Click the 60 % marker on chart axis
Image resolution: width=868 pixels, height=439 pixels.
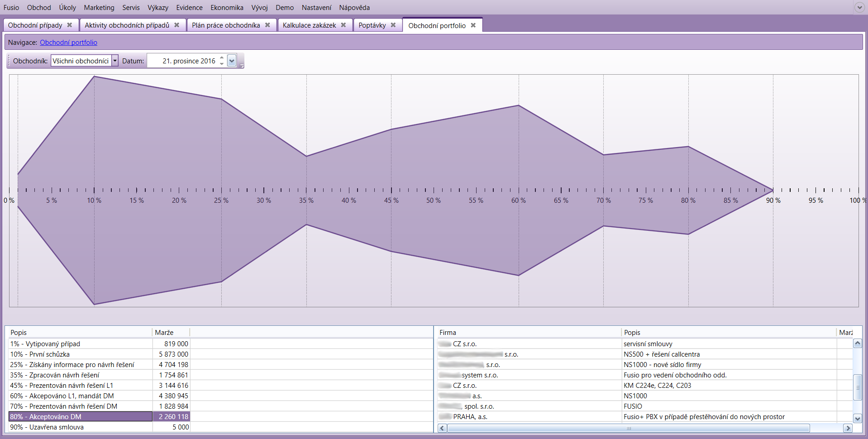point(519,200)
